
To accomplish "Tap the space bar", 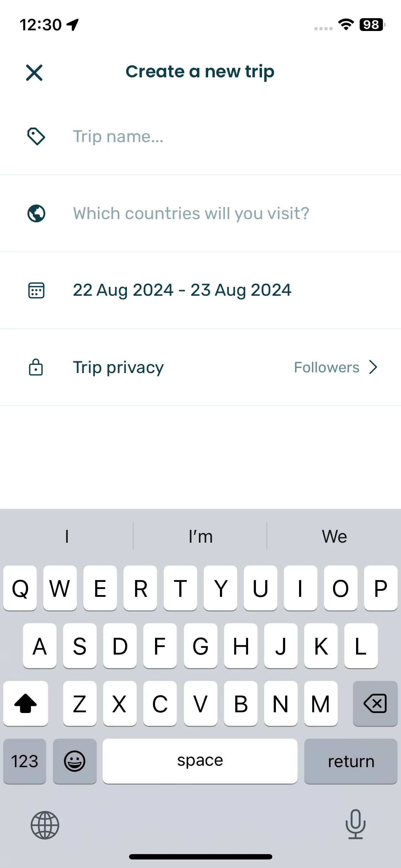I will coord(200,761).
